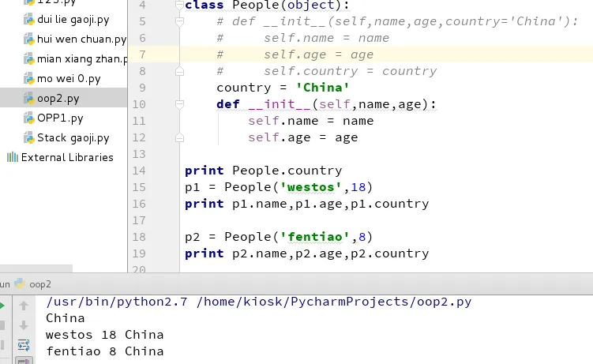This screenshot has width=593, height=364.
Task: Open the /home/kiosk/PycharmProjects/oop2.py link in console
Action: point(334,302)
